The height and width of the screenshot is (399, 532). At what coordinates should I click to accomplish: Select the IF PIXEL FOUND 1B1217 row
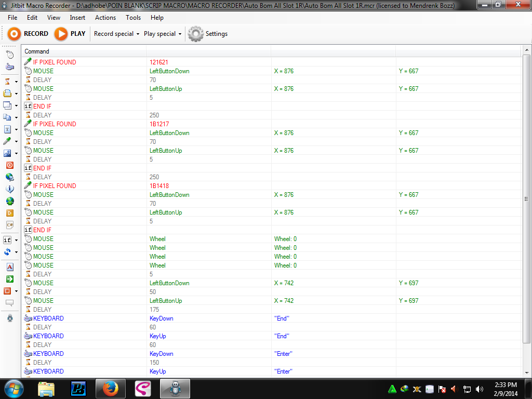click(271, 124)
